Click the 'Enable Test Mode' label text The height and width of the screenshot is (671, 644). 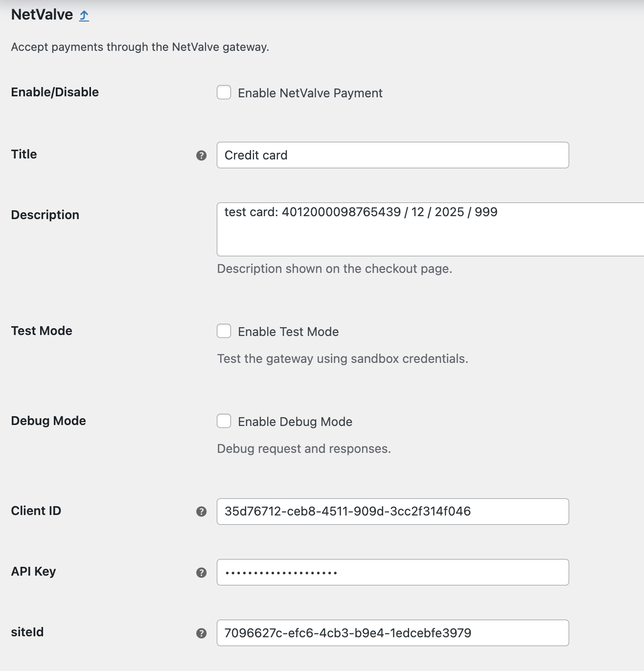(x=288, y=332)
